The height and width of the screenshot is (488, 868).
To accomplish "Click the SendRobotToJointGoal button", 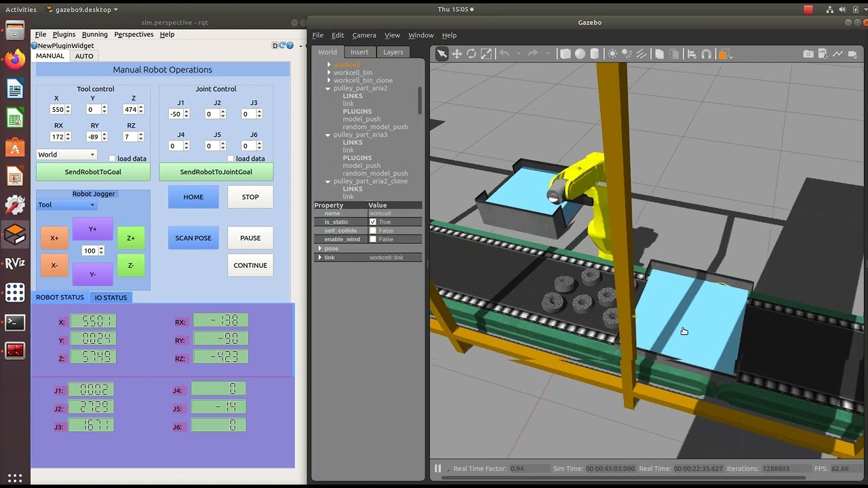I will [x=216, y=172].
